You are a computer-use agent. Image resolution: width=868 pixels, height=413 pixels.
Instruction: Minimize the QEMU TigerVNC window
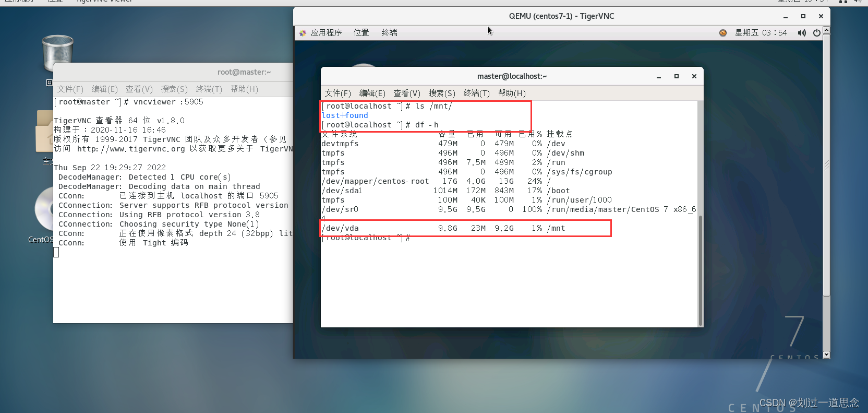point(786,16)
